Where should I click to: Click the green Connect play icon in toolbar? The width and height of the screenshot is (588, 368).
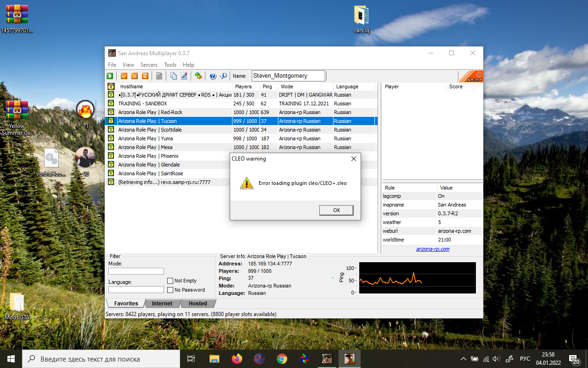[110, 76]
